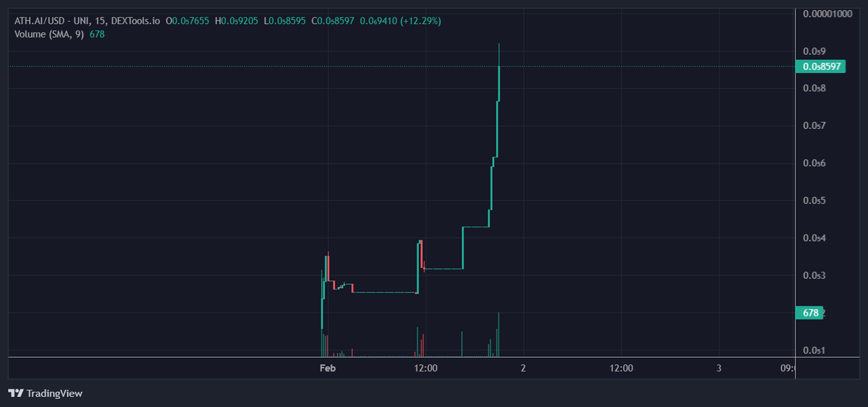Click the close price value C0.0₅8597
Screen dimensions: 868x407
click(x=333, y=21)
